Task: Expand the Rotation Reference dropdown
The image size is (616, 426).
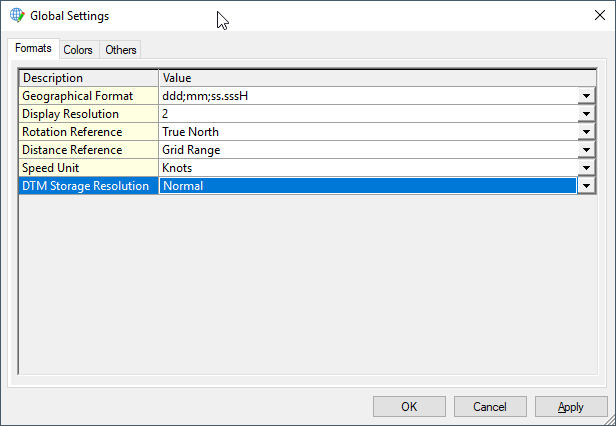Action: [x=585, y=132]
